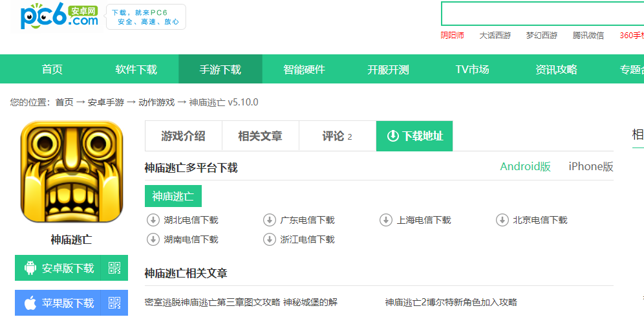Click the slogan box 下载，就来PC6

click(145, 17)
